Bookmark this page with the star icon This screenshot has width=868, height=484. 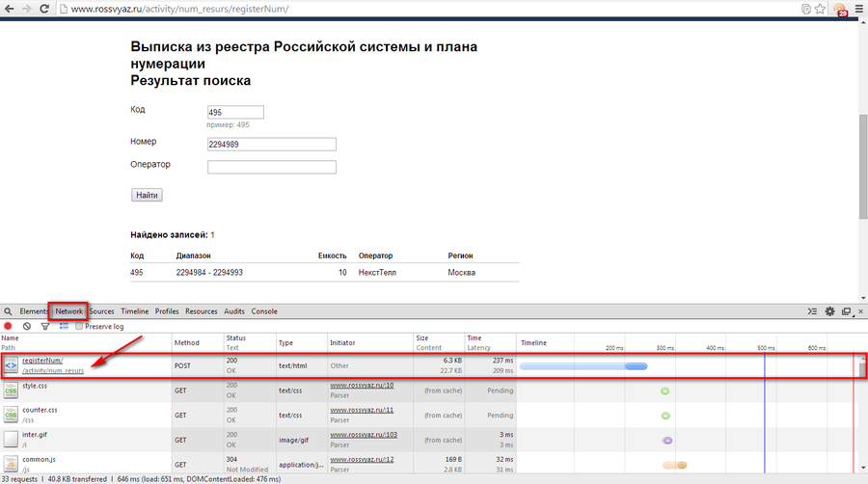(820, 9)
